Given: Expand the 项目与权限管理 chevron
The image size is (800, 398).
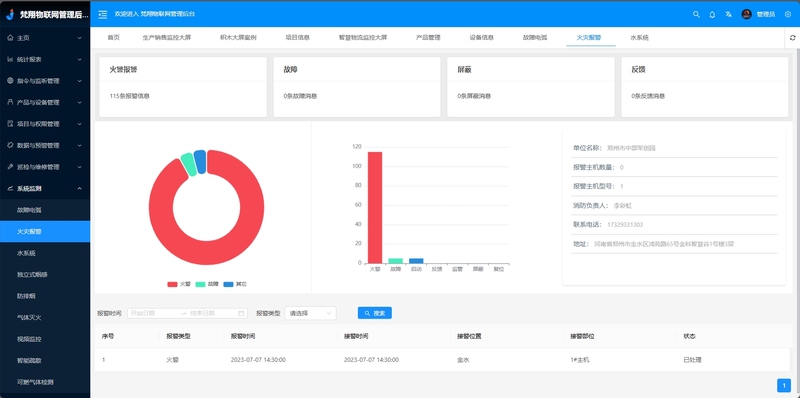Looking at the screenshot, I should pyautogui.click(x=80, y=123).
